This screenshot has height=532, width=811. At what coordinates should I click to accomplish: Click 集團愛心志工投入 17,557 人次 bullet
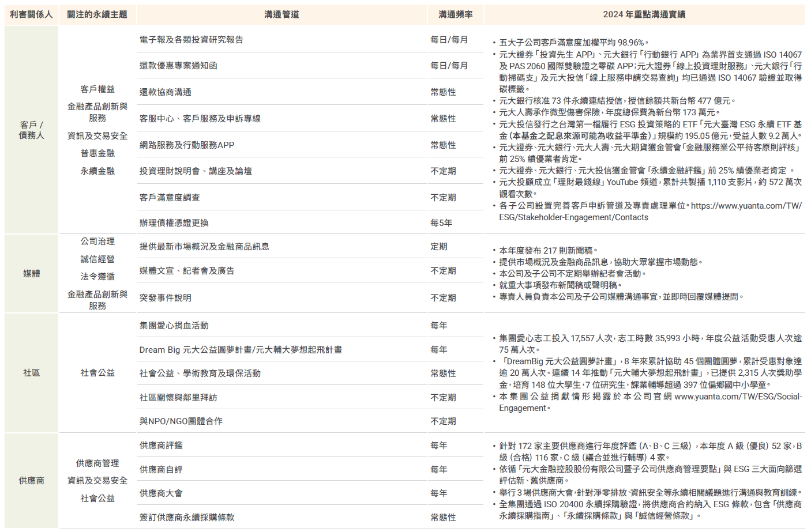(650, 344)
